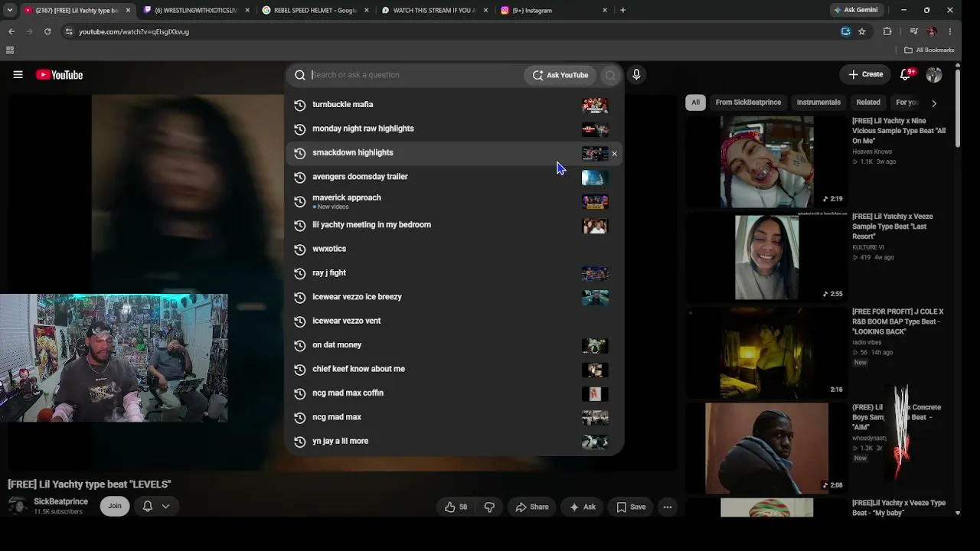Viewport: 980px width, 551px height.
Task: Click the Ask YouTube button
Action: [x=560, y=75]
